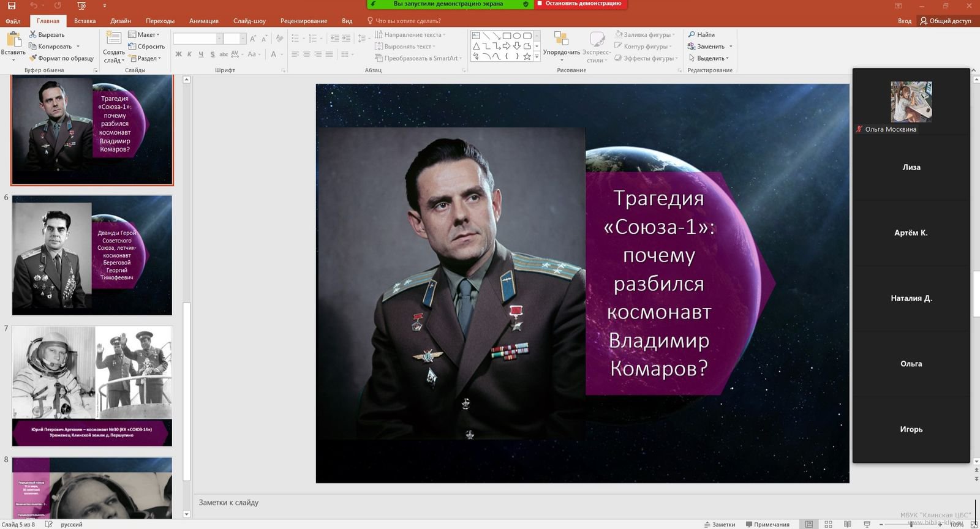Viewport: 980px width, 529px height.
Task: Save the presentation from the quick access toolbar
Action: pos(11,6)
